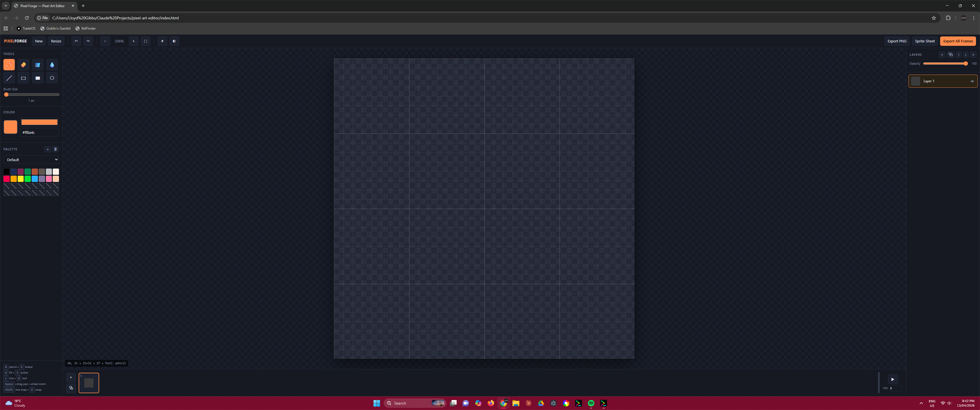Image resolution: width=980 pixels, height=410 pixels.
Task: Select the Eraser tool
Action: pyautogui.click(x=23, y=65)
